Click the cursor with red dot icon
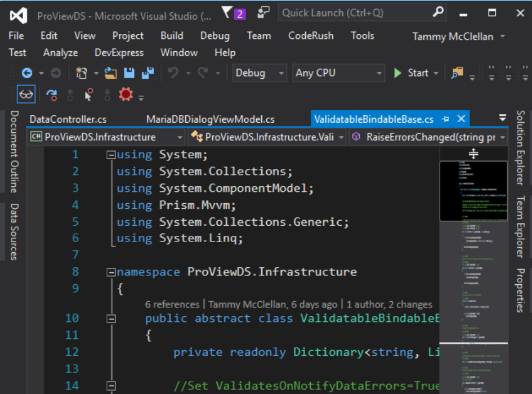The height and width of the screenshot is (394, 532). click(x=89, y=95)
